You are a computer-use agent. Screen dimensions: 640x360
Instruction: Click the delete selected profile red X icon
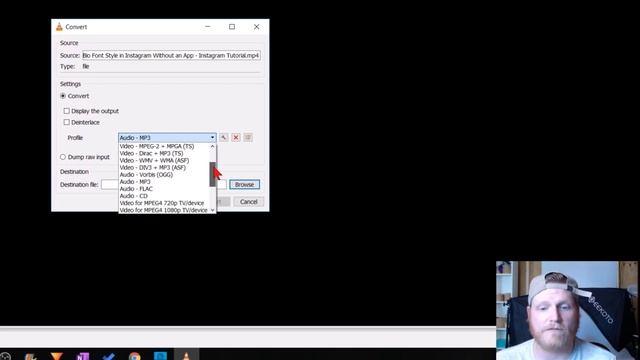click(x=236, y=138)
